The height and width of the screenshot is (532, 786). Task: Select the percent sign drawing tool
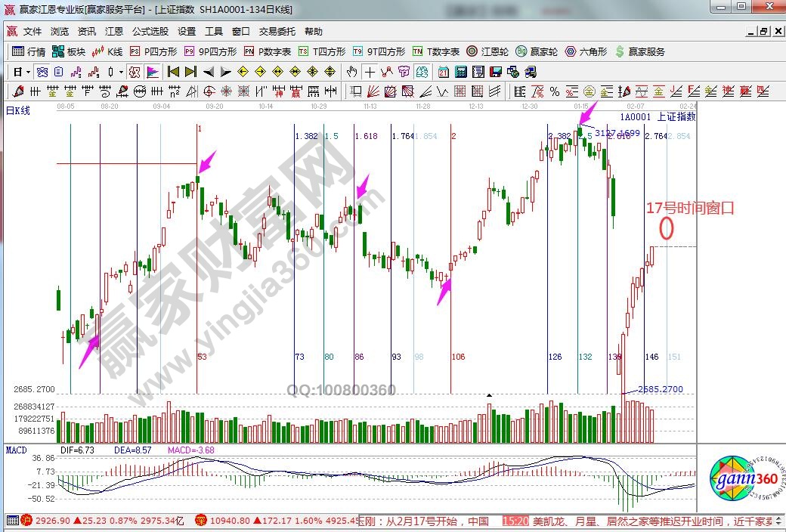(x=555, y=91)
